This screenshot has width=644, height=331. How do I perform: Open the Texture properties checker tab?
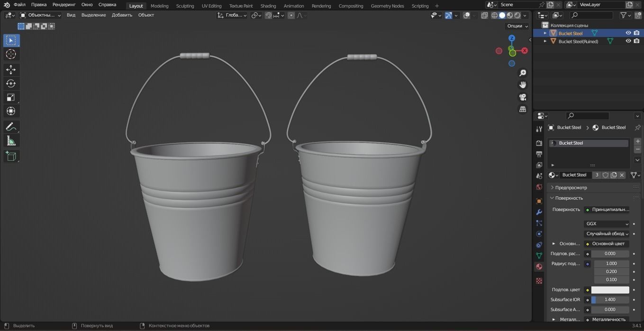539,281
